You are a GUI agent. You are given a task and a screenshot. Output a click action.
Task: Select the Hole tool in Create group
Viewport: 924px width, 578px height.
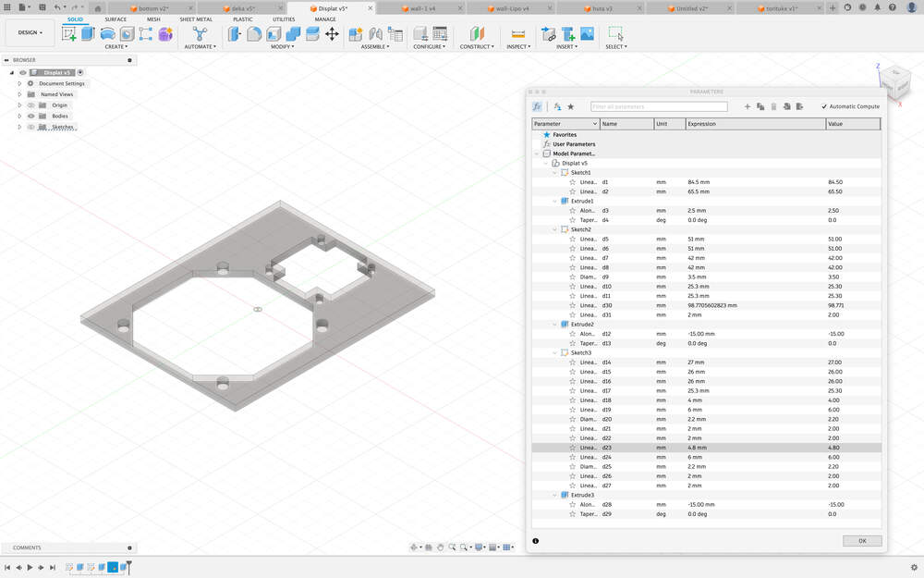[x=127, y=33]
